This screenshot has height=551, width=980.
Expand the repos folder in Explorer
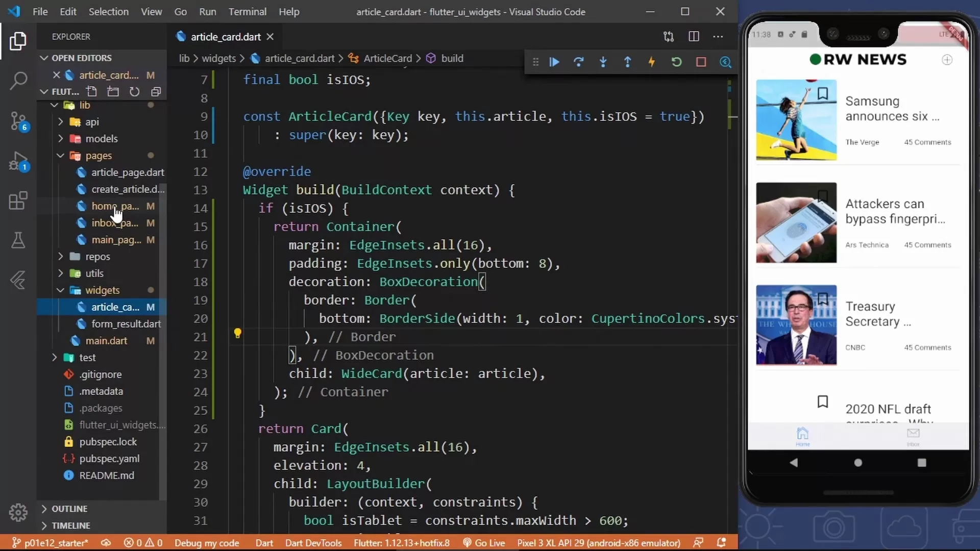[x=60, y=257]
